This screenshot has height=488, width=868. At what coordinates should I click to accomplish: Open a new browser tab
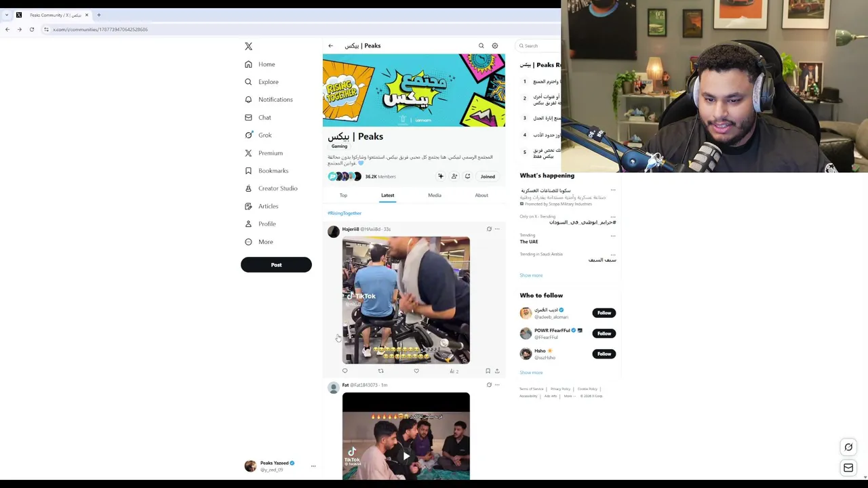(x=99, y=15)
